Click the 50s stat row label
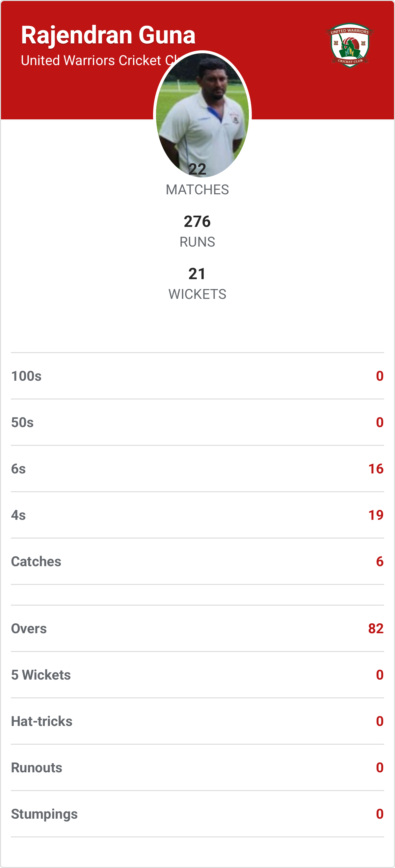 pyautogui.click(x=22, y=422)
